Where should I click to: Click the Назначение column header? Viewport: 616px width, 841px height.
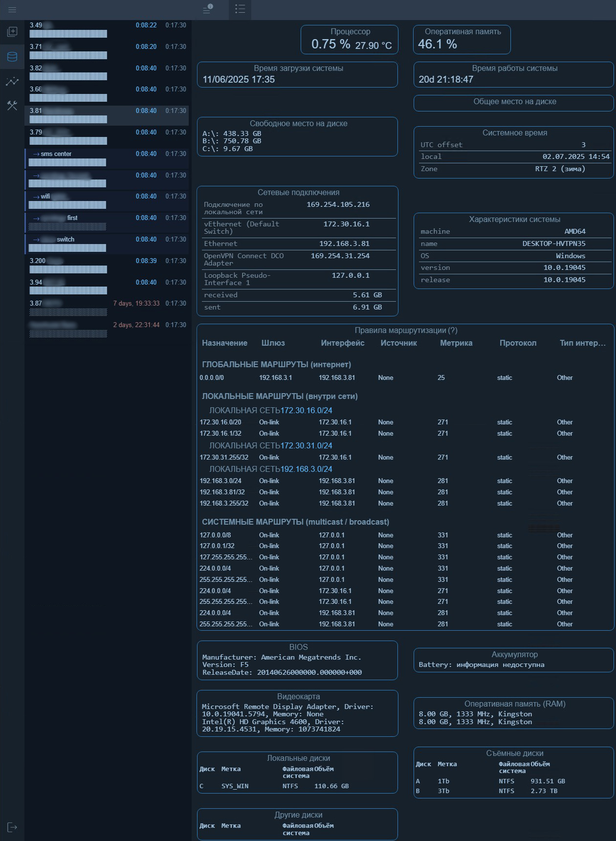(224, 343)
